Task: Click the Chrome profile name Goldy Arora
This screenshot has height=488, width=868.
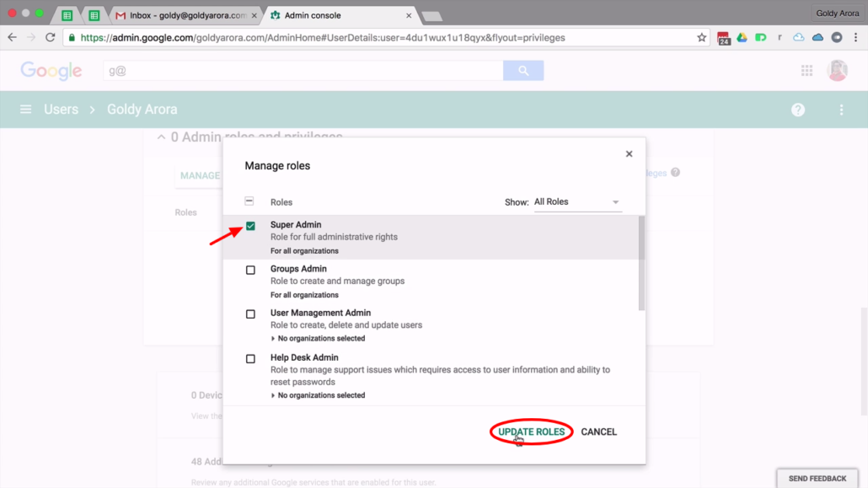Action: point(837,13)
